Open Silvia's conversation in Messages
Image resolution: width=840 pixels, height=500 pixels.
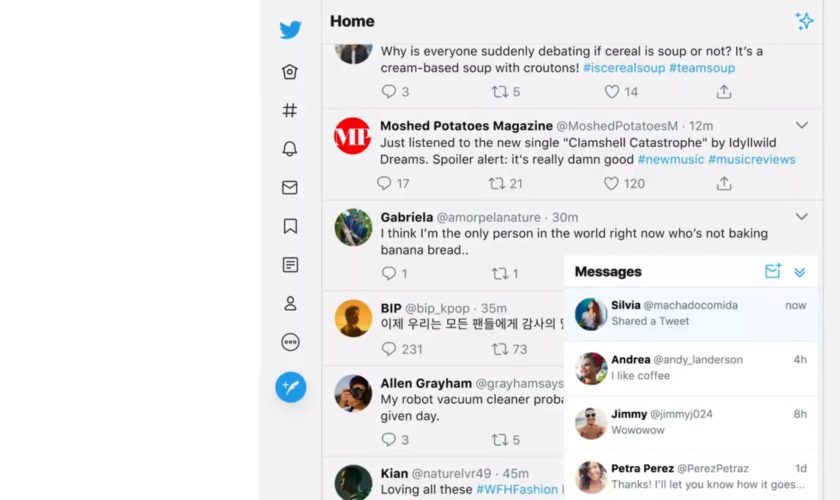click(x=691, y=314)
